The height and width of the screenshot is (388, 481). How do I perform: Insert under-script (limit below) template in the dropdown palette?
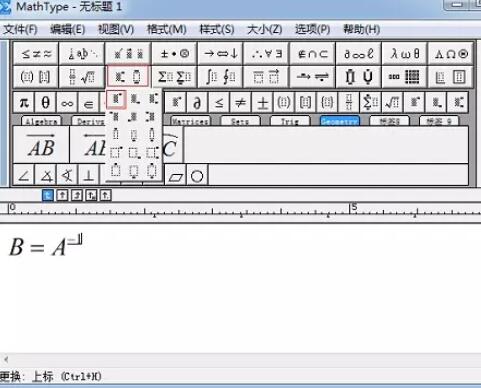pos(134,134)
